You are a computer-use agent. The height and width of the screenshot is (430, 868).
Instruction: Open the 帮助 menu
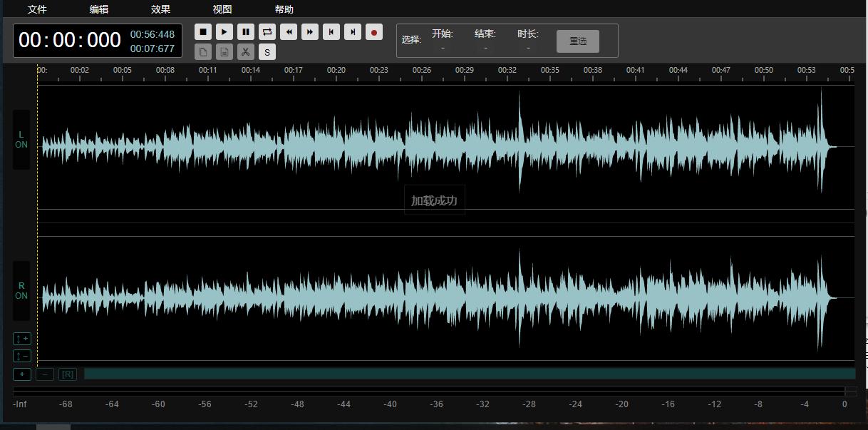coord(283,9)
